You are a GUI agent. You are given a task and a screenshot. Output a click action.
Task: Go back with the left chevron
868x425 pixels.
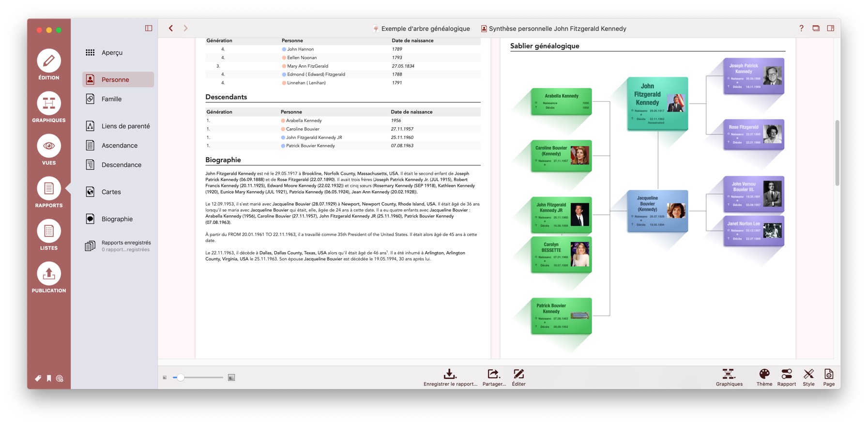(x=171, y=28)
